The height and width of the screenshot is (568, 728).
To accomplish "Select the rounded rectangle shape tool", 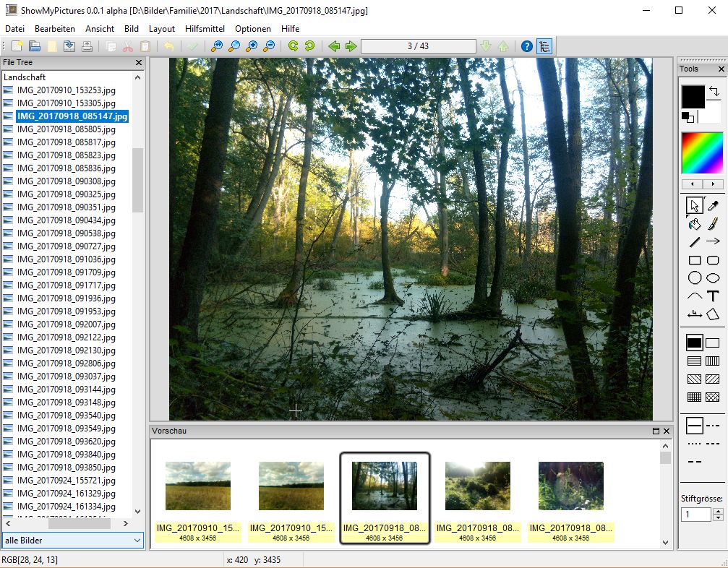I will [713, 260].
